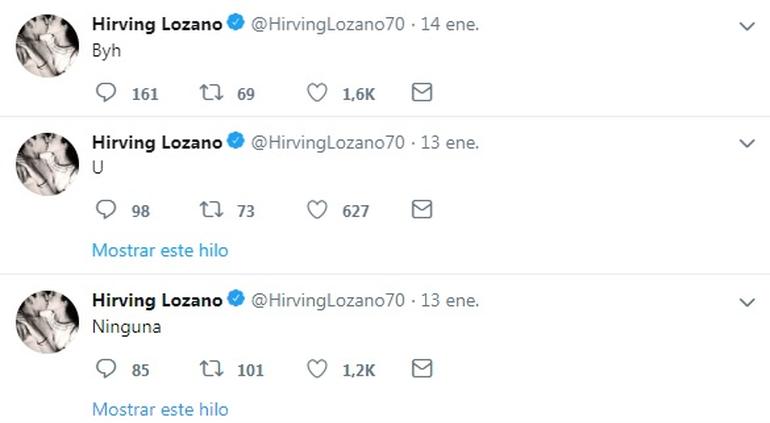Expand more-options arrow on "U" tweet
Viewport: 770px width, 423px height.
tap(747, 143)
